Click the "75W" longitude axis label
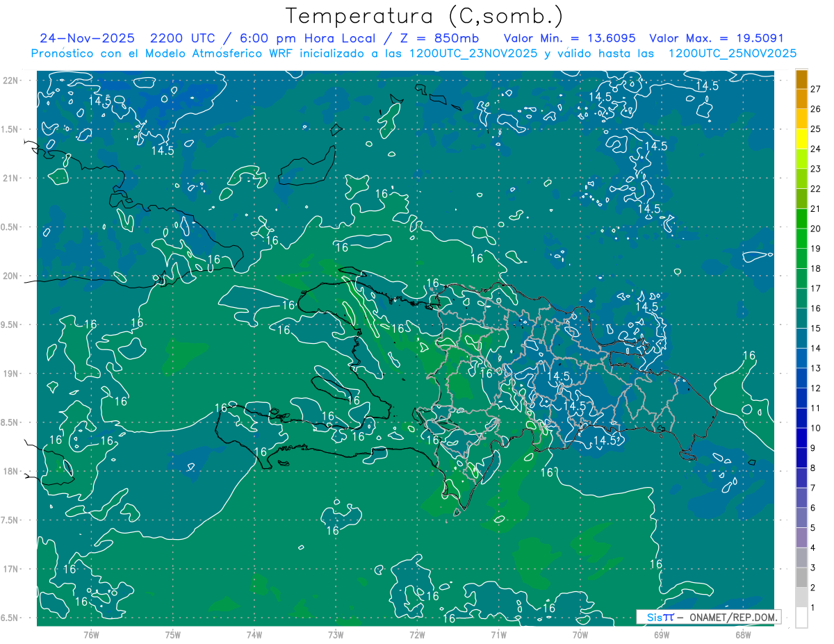The image size is (834, 644). pyautogui.click(x=173, y=634)
